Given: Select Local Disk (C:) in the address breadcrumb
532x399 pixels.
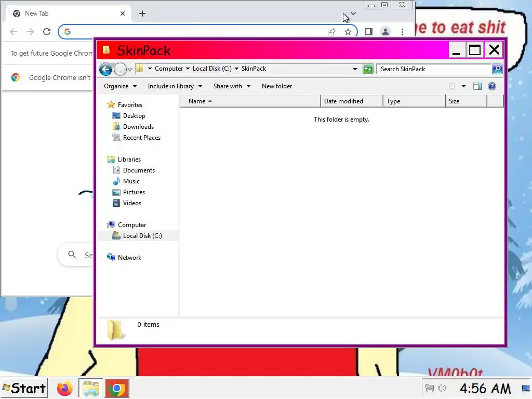Looking at the screenshot, I should pos(212,69).
